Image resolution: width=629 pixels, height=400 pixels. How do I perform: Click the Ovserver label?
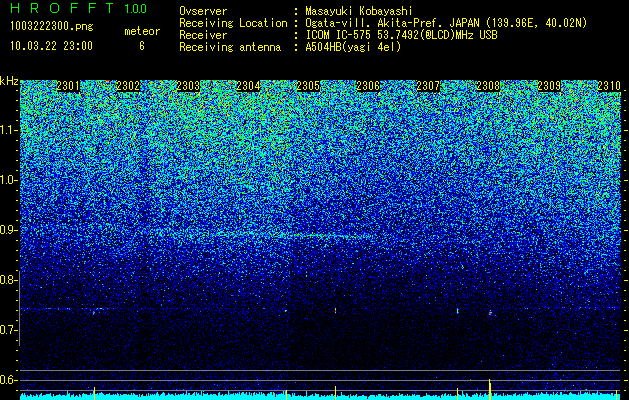[203, 11]
